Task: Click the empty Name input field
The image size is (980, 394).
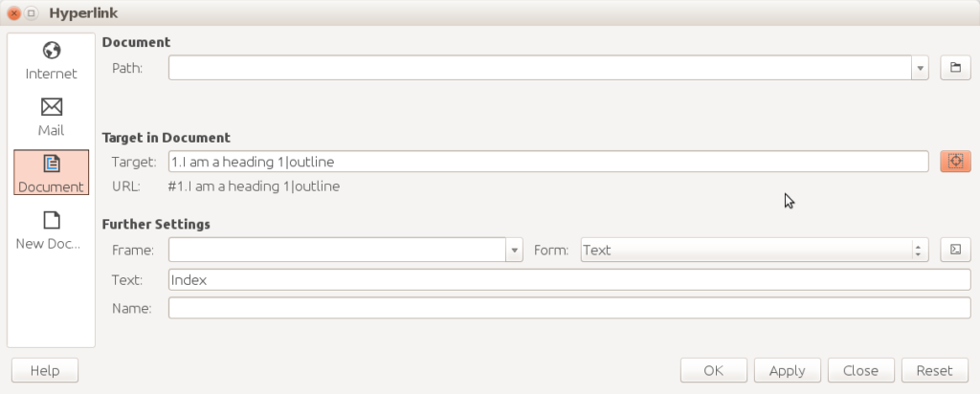Action: point(569,308)
